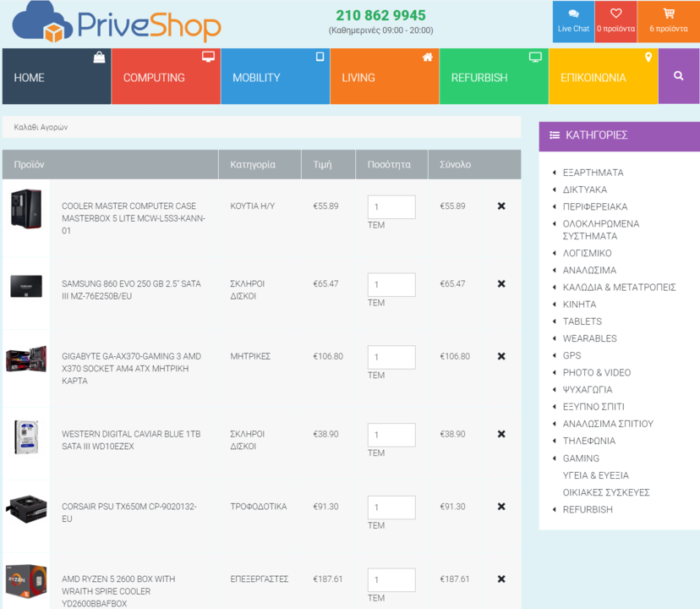Viewport: 700px width, 609px height.
Task: Open the ΕΠΙΚΟΙΝΩΝΙΑ menu tab
Action: (603, 76)
